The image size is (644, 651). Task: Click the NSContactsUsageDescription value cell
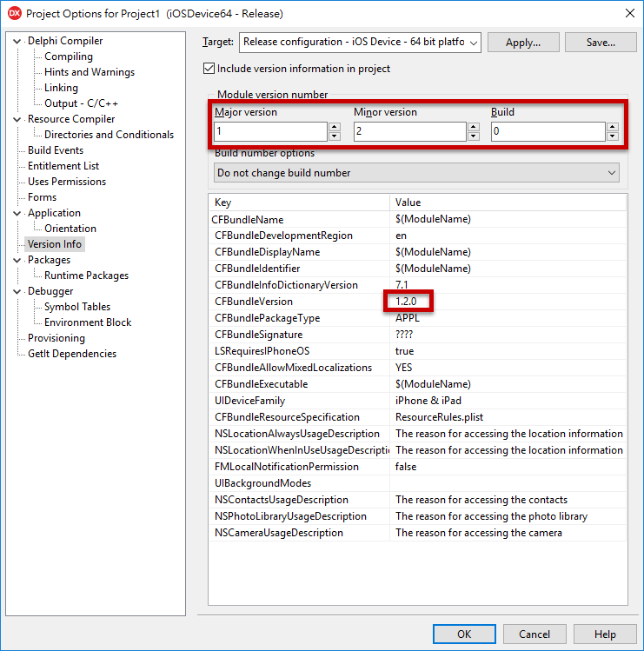(508, 500)
